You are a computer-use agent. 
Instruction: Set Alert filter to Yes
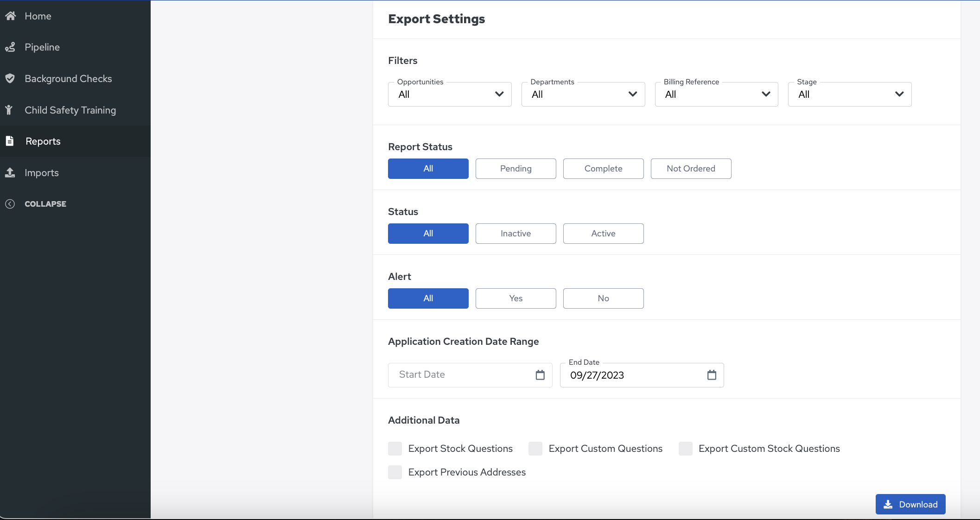(x=516, y=298)
